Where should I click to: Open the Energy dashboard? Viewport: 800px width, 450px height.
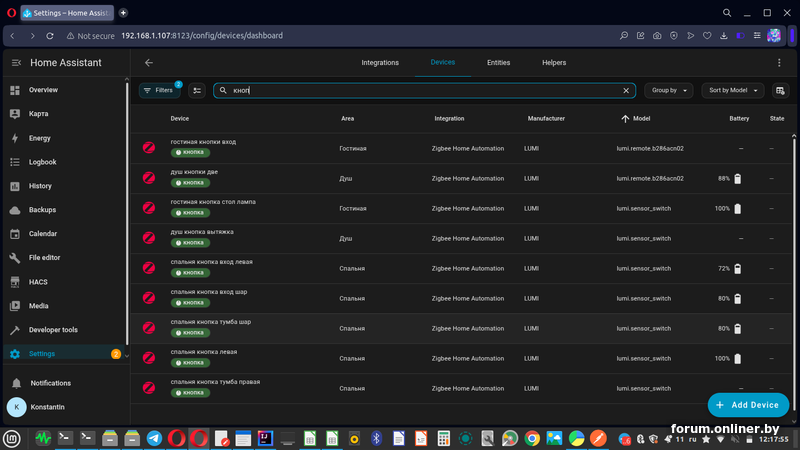pos(40,138)
